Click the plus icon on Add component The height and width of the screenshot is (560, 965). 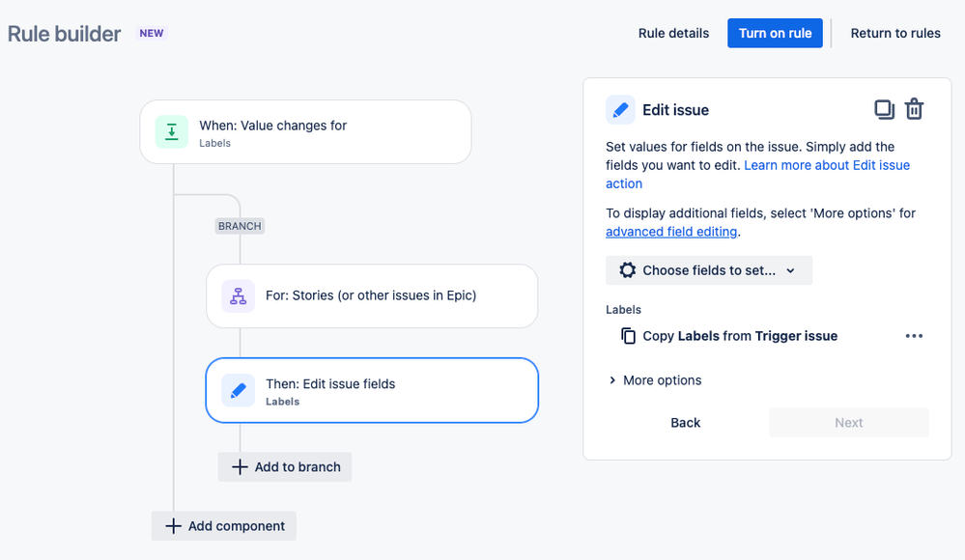pyautogui.click(x=174, y=526)
